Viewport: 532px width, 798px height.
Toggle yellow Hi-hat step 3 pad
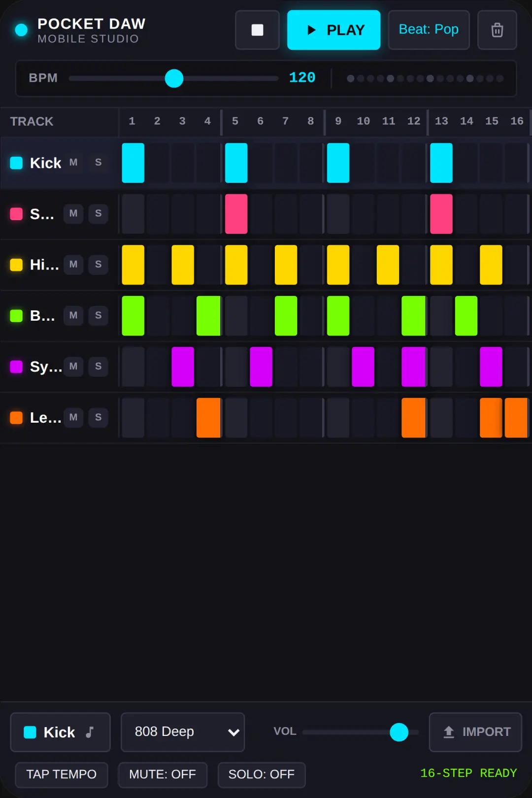tap(183, 265)
